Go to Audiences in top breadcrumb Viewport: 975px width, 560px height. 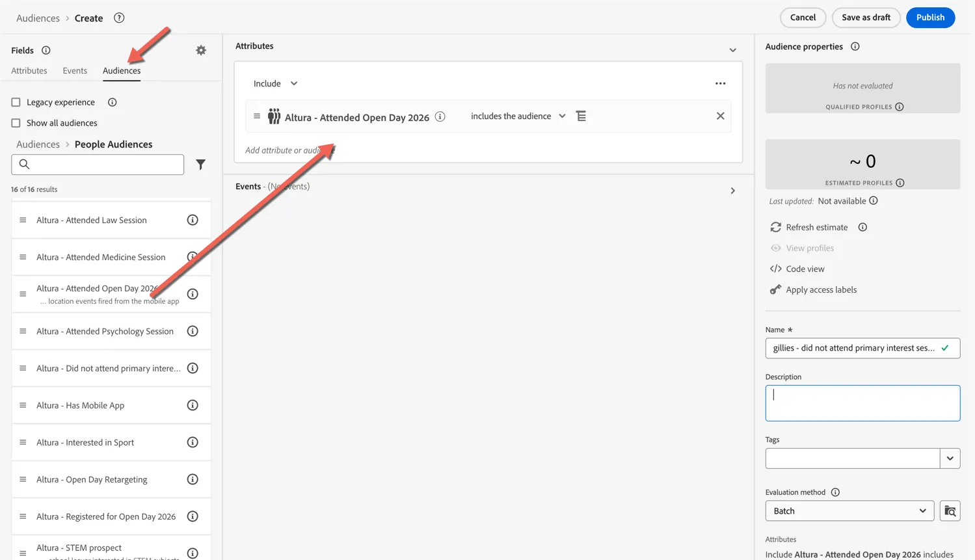pyautogui.click(x=38, y=18)
